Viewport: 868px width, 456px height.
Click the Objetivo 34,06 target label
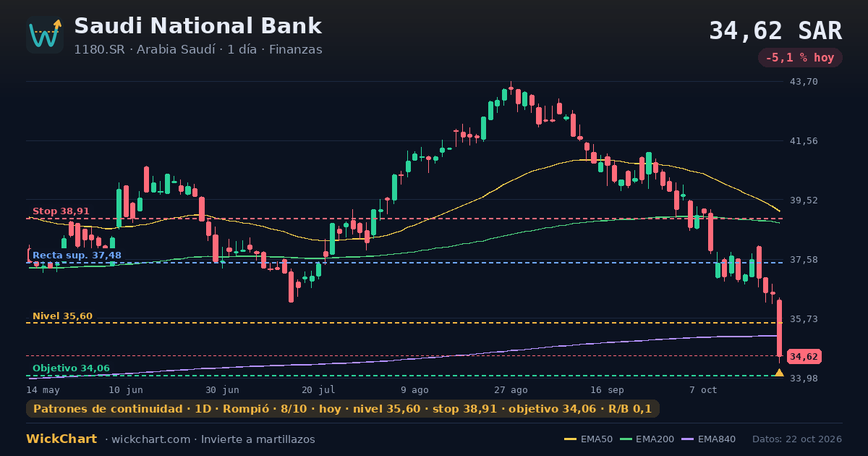click(71, 368)
